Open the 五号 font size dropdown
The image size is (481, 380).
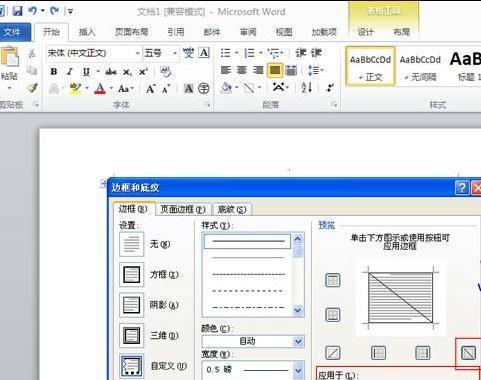(175, 53)
